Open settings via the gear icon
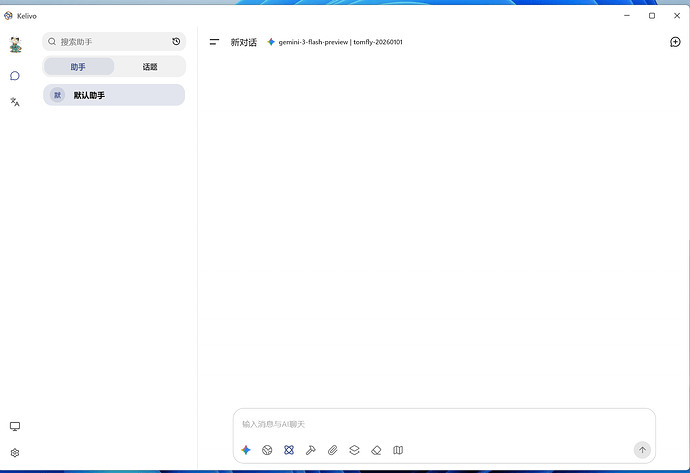Image resolution: width=690 pixels, height=473 pixels. [x=15, y=453]
